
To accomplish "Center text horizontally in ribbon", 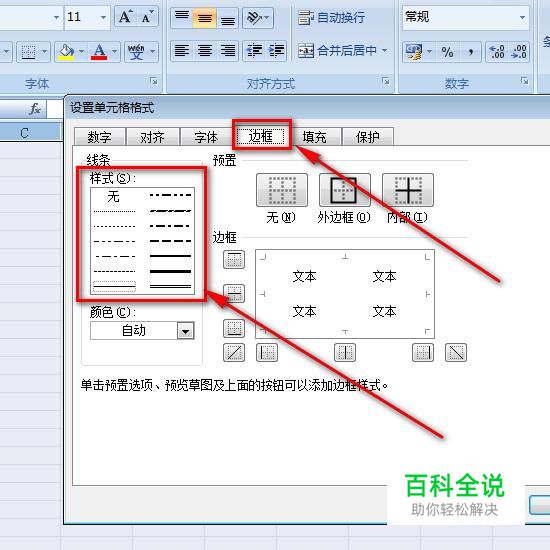I will click(x=204, y=51).
